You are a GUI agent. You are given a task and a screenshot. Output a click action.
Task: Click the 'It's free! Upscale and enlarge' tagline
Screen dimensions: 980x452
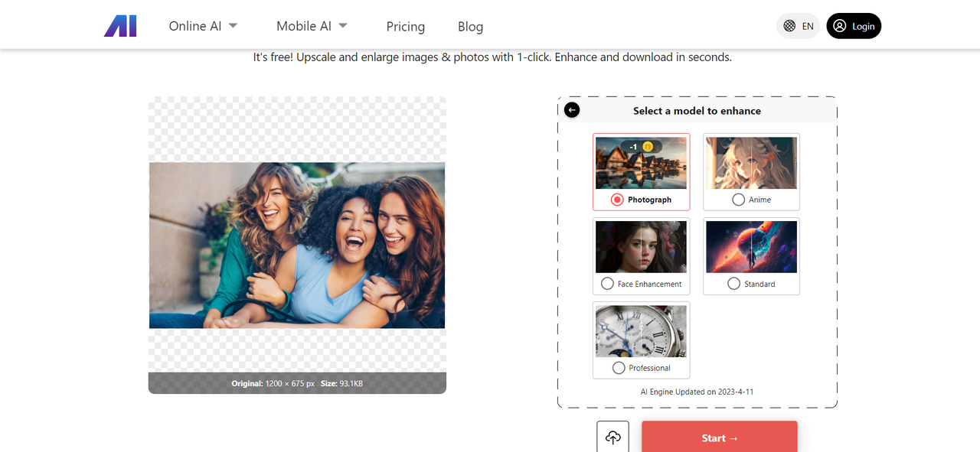pos(492,57)
